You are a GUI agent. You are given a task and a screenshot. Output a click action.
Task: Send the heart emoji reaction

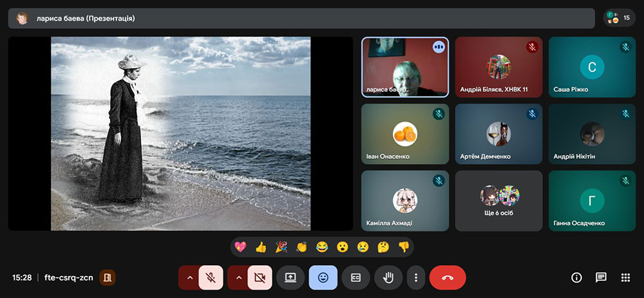tap(241, 247)
